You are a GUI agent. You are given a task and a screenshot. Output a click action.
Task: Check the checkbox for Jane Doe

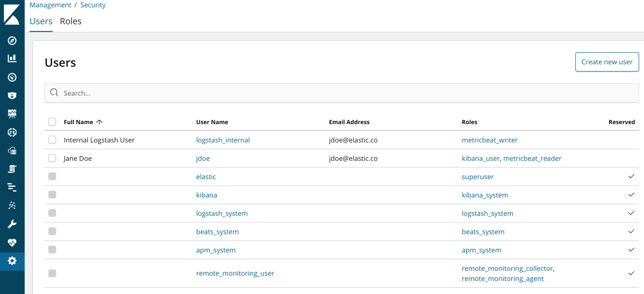tap(52, 158)
